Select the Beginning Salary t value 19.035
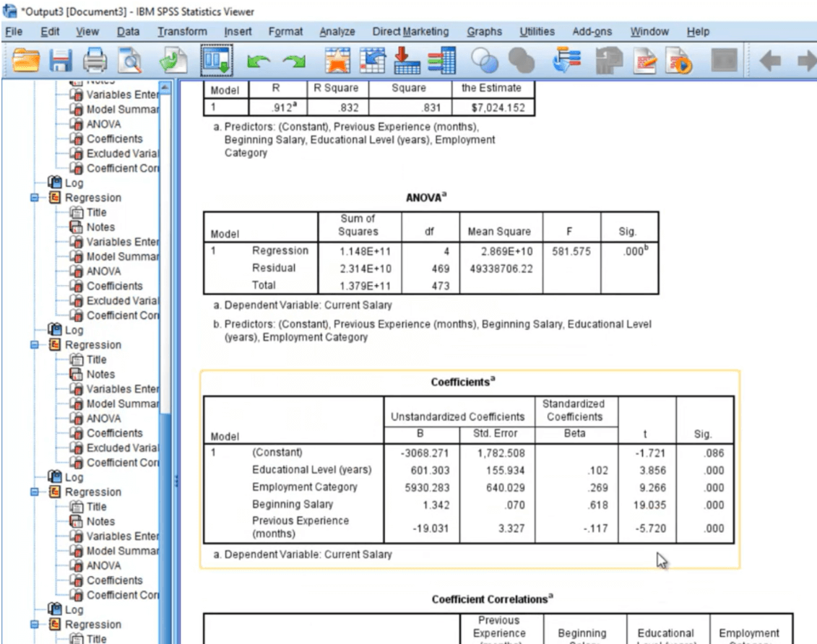This screenshot has width=817, height=644. coord(648,505)
